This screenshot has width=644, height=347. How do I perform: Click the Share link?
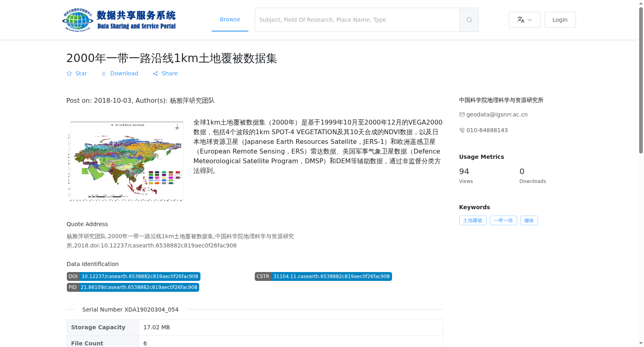(165, 73)
